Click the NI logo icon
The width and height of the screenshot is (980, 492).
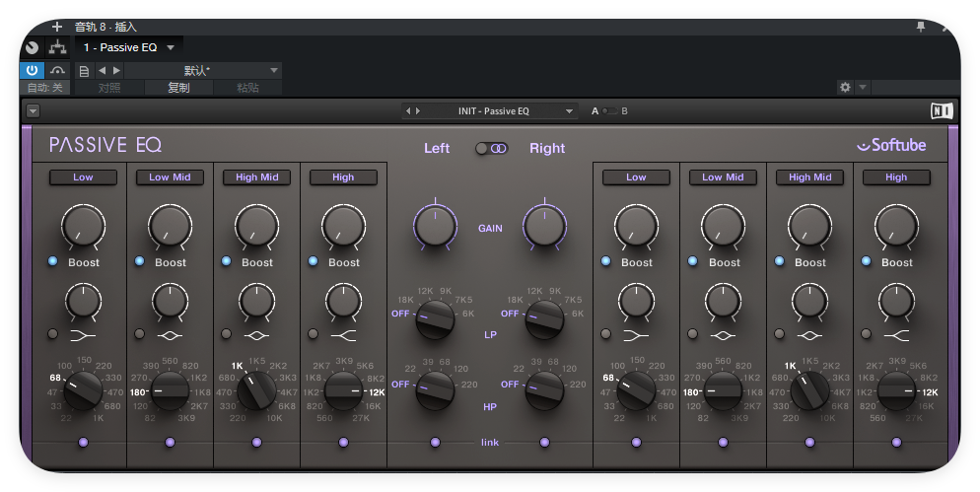(942, 111)
